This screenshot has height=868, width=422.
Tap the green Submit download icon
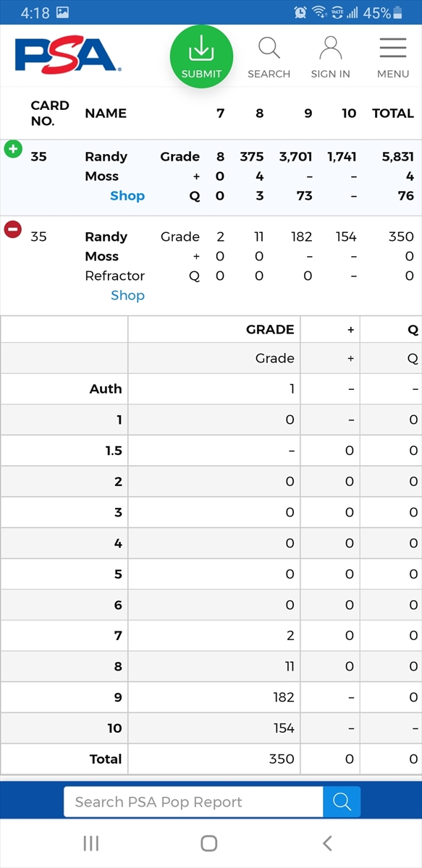click(201, 49)
